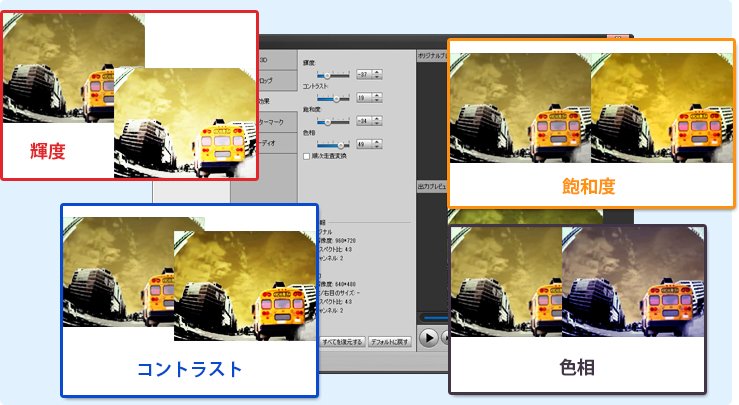Decrease contrast with the down stepper arrow
739x405 pixels.
point(377,101)
